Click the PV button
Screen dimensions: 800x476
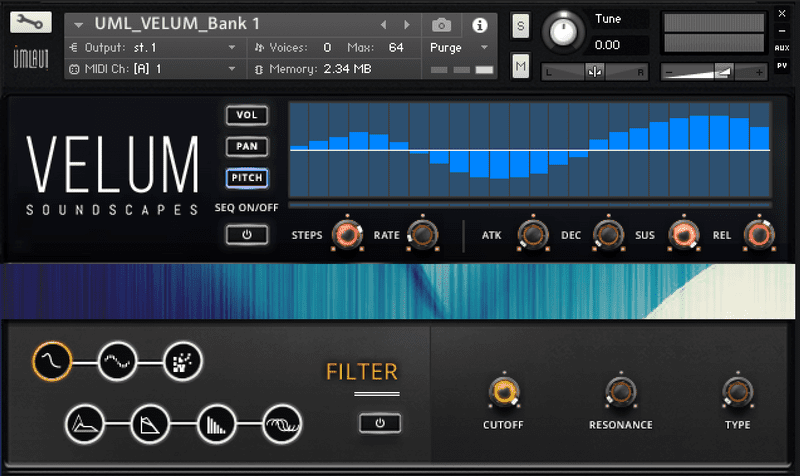click(782, 66)
